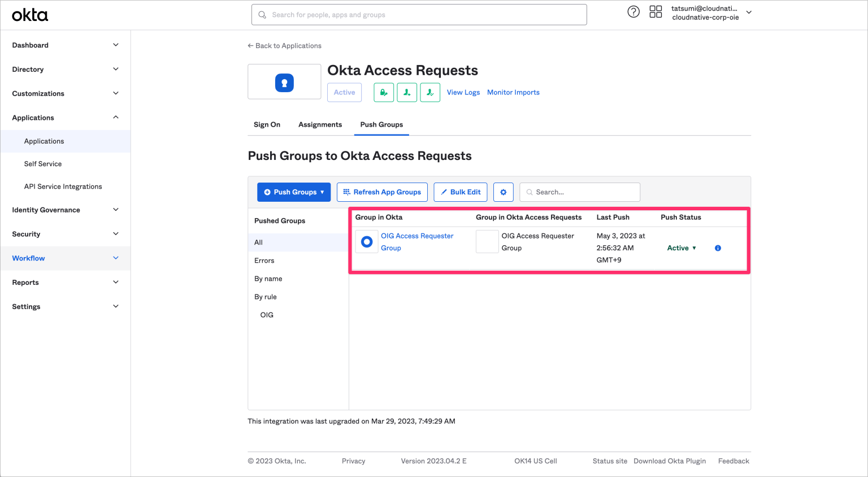Click the help question mark icon
Image resolution: width=868 pixels, height=477 pixels.
[633, 11]
